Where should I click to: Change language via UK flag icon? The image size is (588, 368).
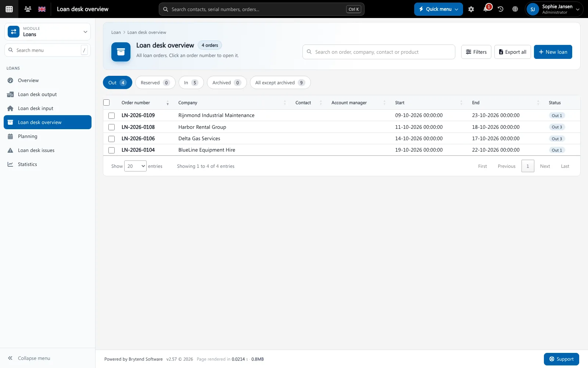click(x=42, y=9)
